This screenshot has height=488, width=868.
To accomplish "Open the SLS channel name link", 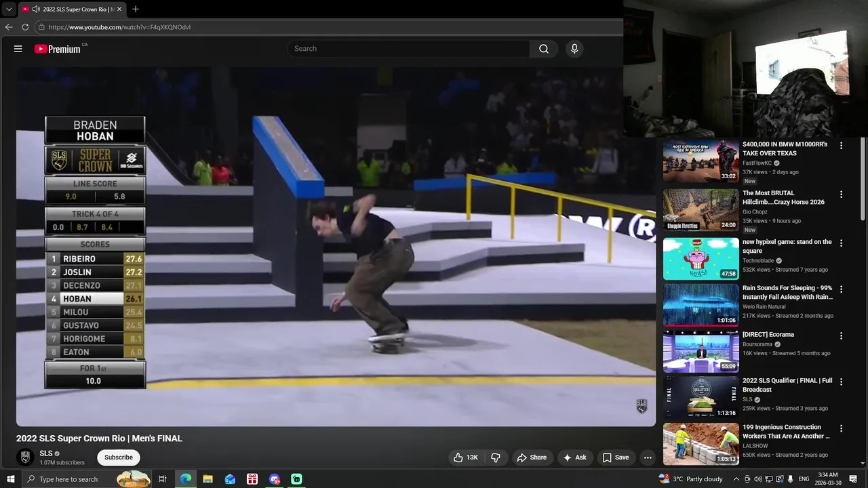I will pyautogui.click(x=46, y=453).
